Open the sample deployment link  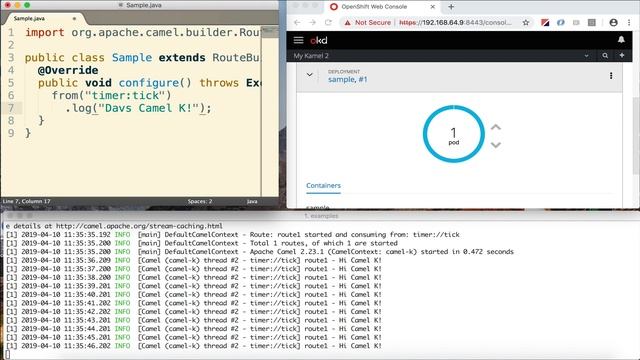click(x=341, y=79)
